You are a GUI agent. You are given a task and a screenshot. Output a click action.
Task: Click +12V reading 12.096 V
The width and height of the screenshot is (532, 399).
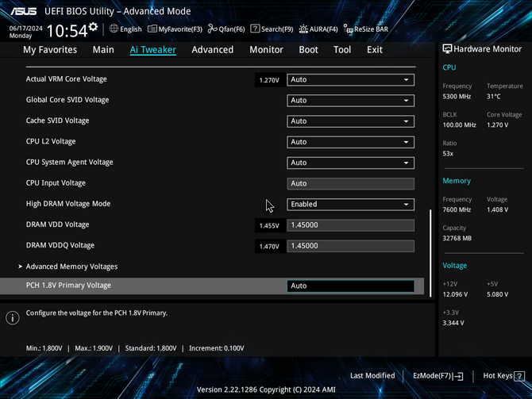(455, 294)
